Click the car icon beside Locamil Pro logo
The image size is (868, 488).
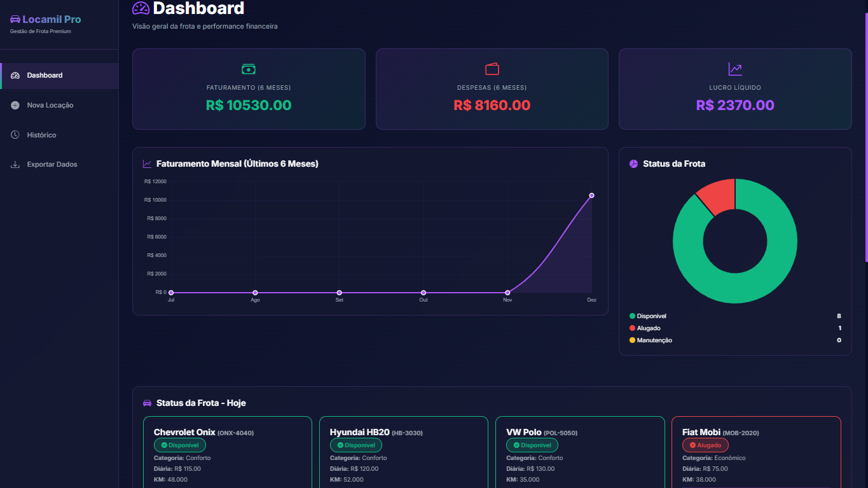pyautogui.click(x=14, y=19)
